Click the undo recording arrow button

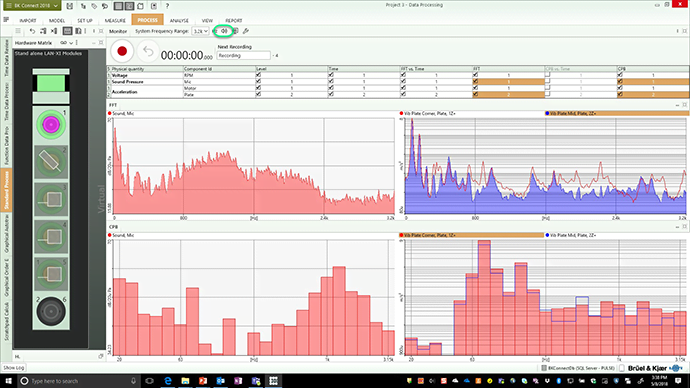click(x=148, y=51)
